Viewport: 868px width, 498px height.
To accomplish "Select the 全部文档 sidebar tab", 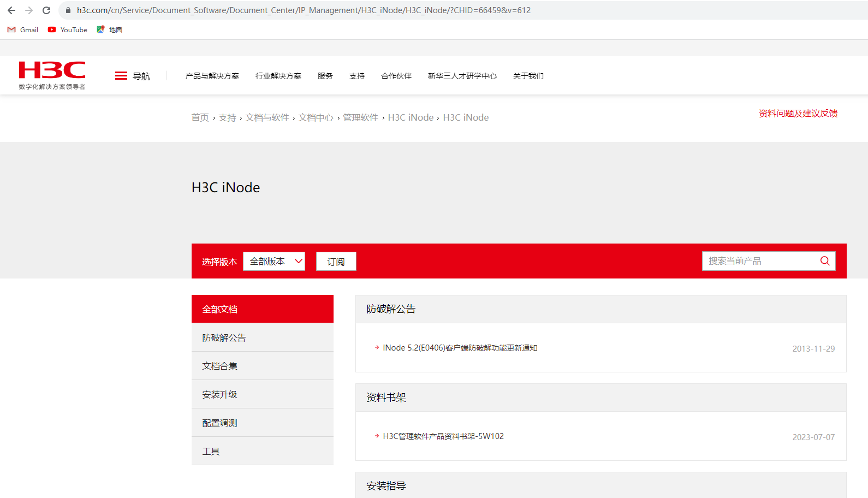I will [263, 309].
